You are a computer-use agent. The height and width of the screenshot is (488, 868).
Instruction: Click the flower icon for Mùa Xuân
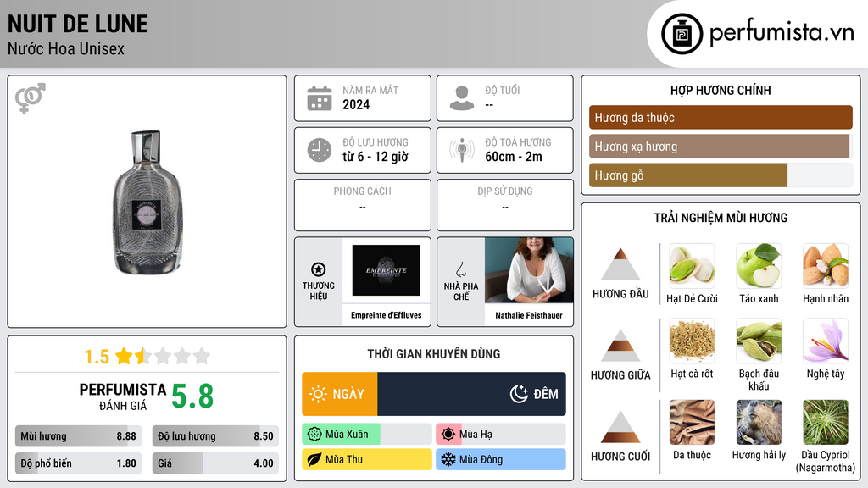pyautogui.click(x=314, y=435)
